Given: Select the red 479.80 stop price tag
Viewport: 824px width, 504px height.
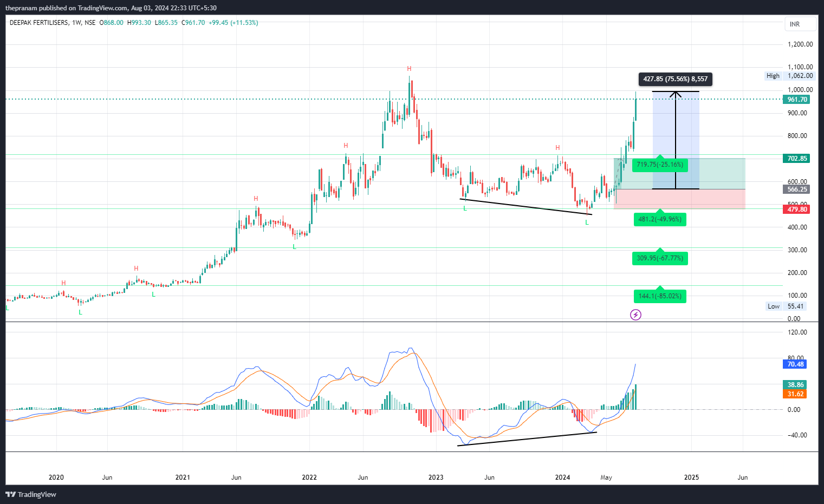Looking at the screenshot, I should [x=797, y=210].
